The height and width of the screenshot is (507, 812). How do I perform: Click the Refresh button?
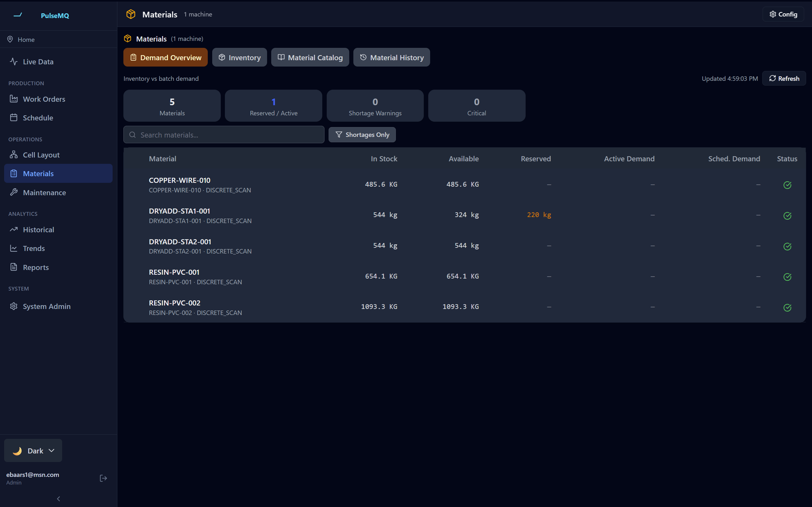pyautogui.click(x=784, y=78)
